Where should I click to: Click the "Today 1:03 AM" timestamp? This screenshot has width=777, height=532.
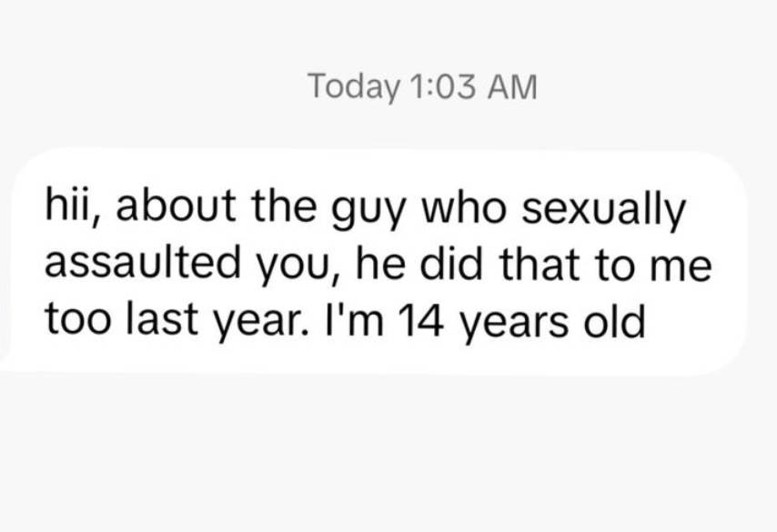(x=422, y=87)
